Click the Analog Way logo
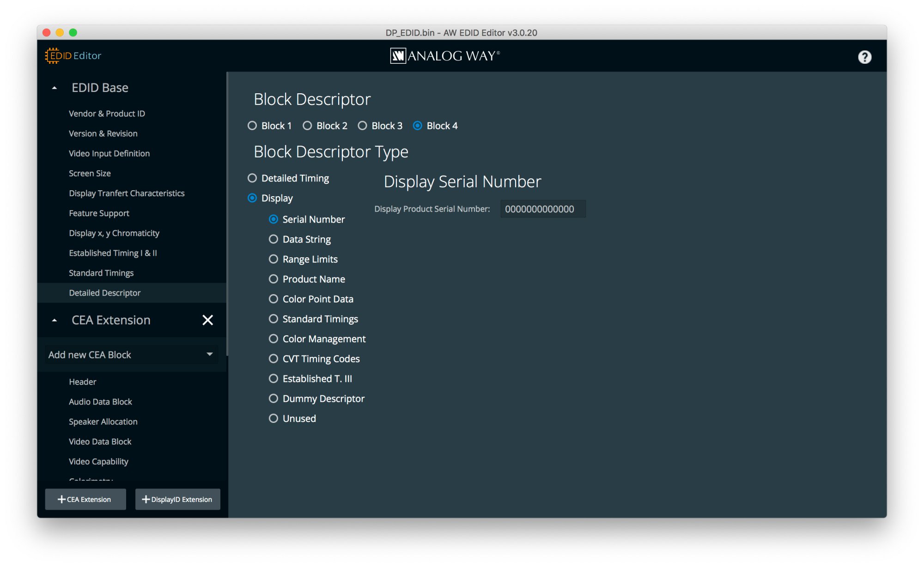 click(444, 56)
